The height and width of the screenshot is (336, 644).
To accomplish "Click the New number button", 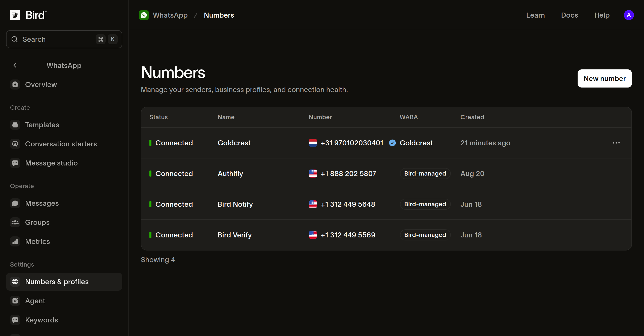I will [x=605, y=78].
